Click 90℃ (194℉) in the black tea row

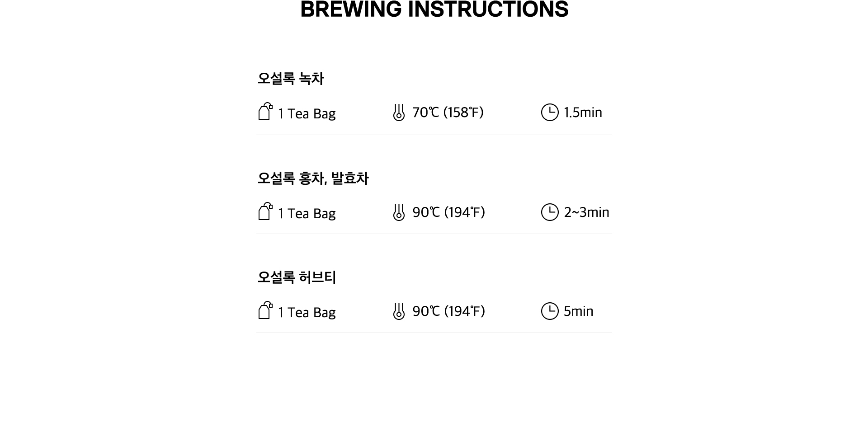point(448,212)
